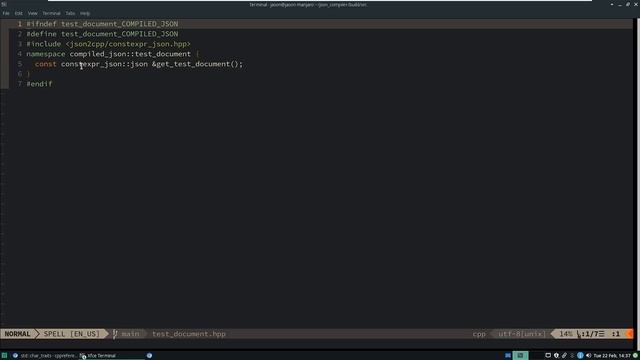Screen dimensions: 640x360
Task: Click line number 3 in the gutter
Action: (20, 44)
